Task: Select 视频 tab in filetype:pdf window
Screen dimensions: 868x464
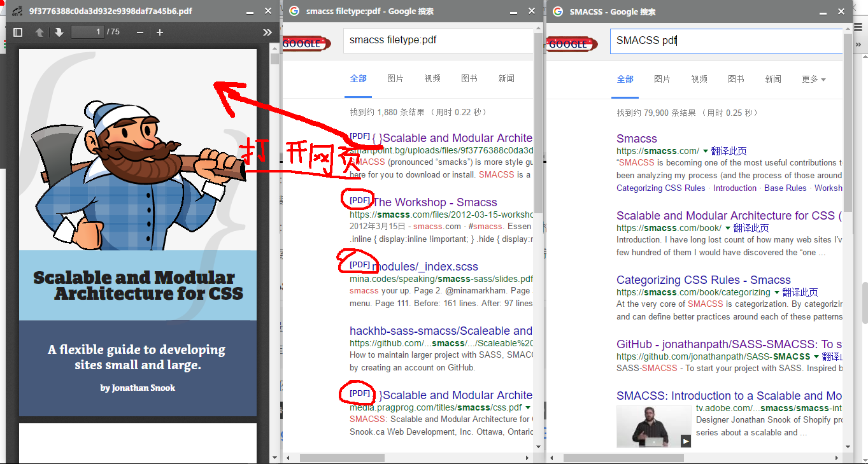Action: [432, 78]
